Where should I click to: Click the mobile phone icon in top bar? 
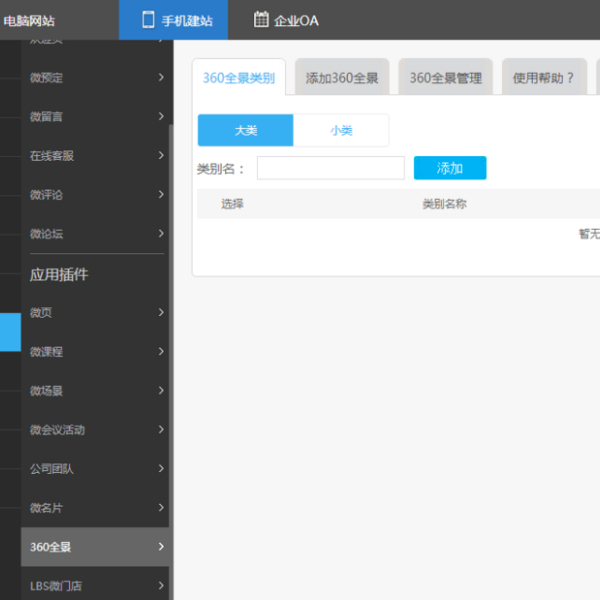[x=148, y=19]
